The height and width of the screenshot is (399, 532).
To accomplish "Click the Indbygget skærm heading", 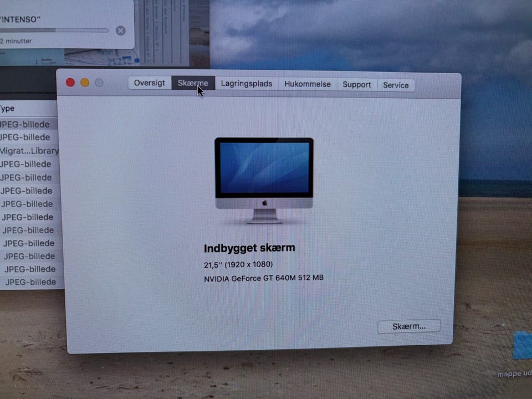I will [x=249, y=248].
